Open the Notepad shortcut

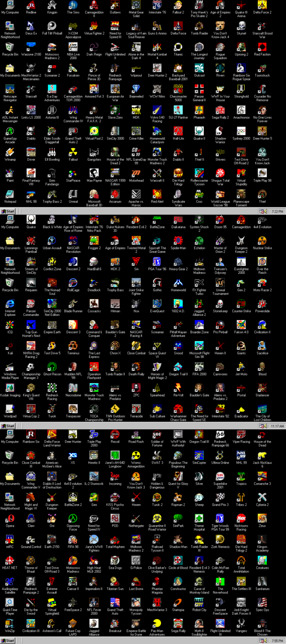pyautogui.click(x=10, y=194)
